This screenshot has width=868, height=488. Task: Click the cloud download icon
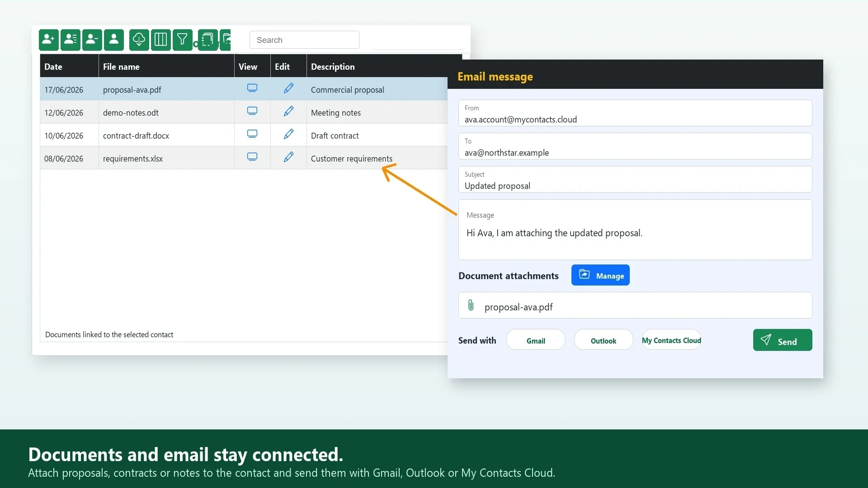click(139, 40)
